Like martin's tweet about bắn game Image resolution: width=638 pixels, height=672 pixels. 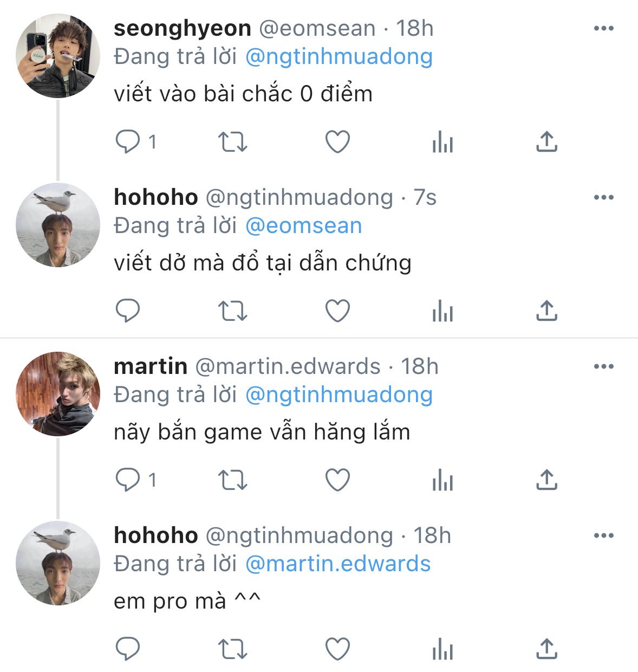(x=337, y=480)
